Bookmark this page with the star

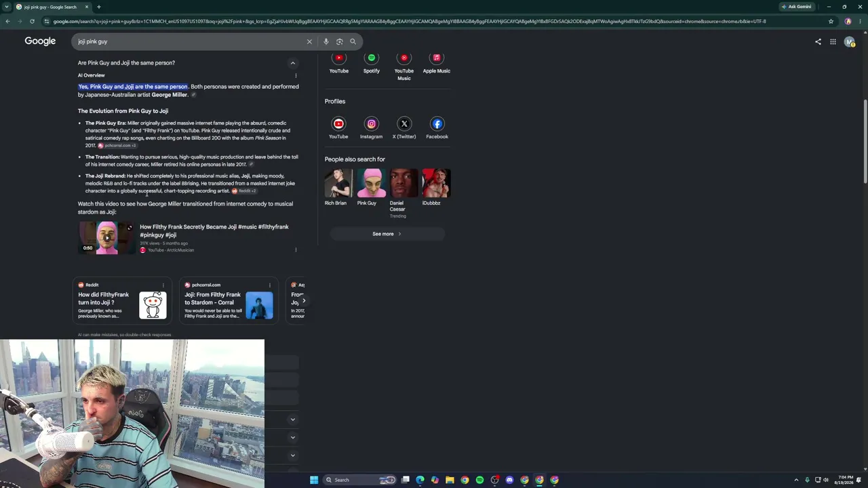(831, 21)
